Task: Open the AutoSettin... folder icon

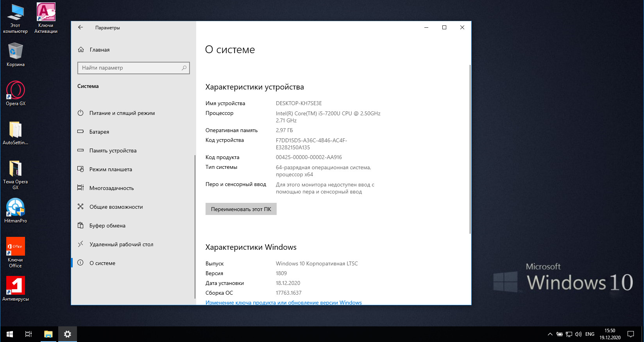Action: [16, 133]
